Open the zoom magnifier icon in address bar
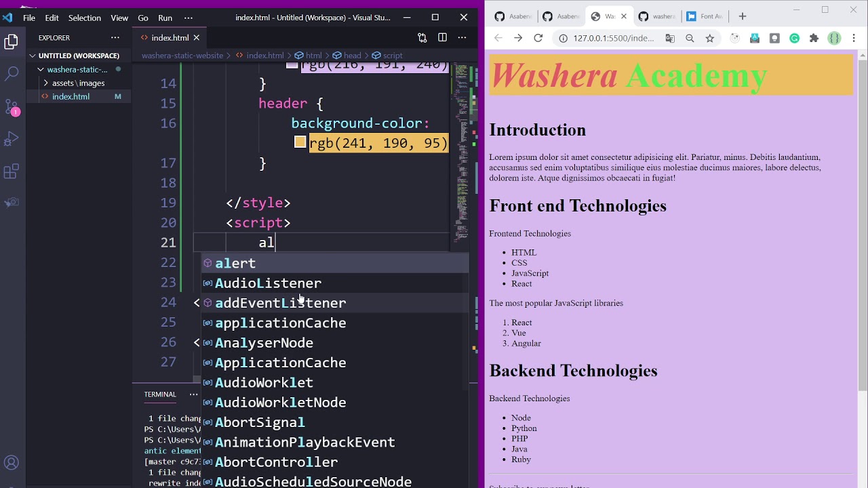The width and height of the screenshot is (868, 488). pos(690,39)
